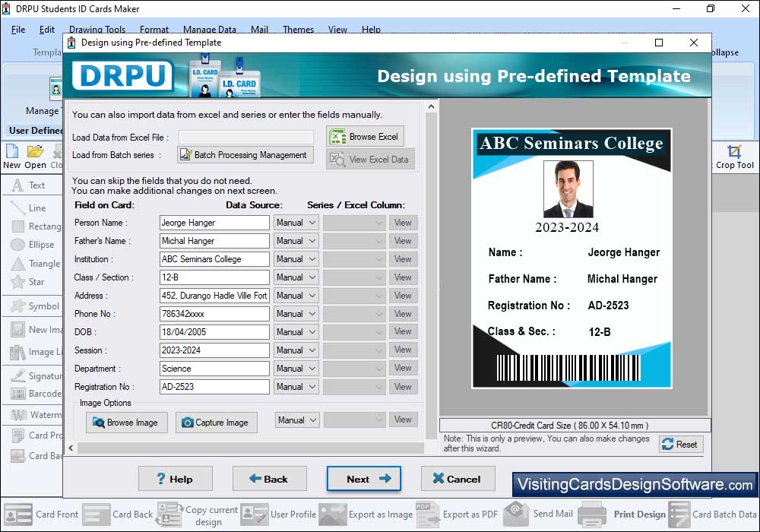Open User Profile
The height and width of the screenshot is (532, 760).
coord(277,515)
